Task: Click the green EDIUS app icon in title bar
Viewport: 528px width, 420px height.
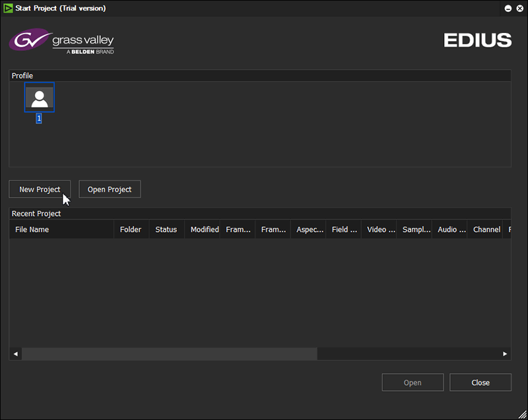Action: [8, 8]
